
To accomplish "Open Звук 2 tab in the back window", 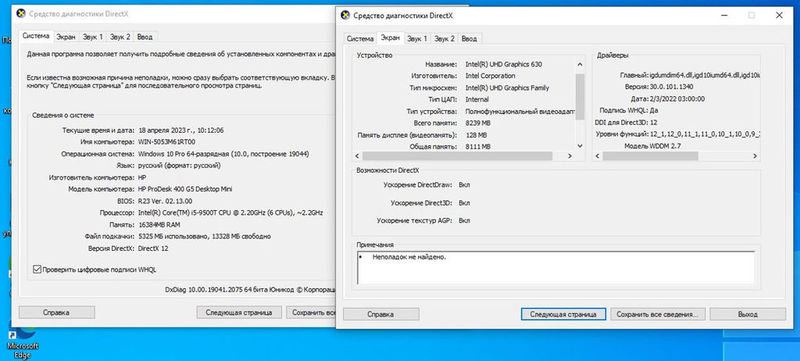I will tap(120, 37).
